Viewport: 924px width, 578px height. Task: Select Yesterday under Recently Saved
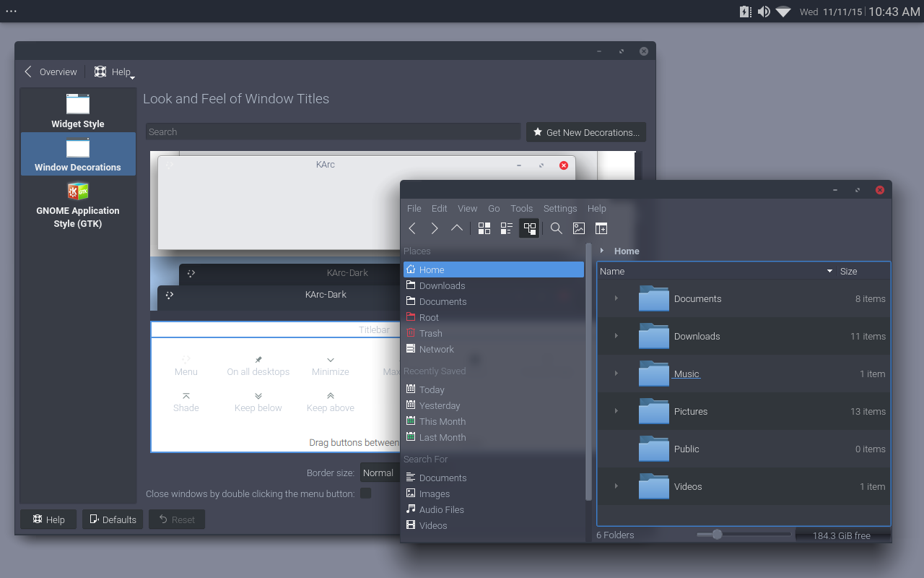coord(494,405)
